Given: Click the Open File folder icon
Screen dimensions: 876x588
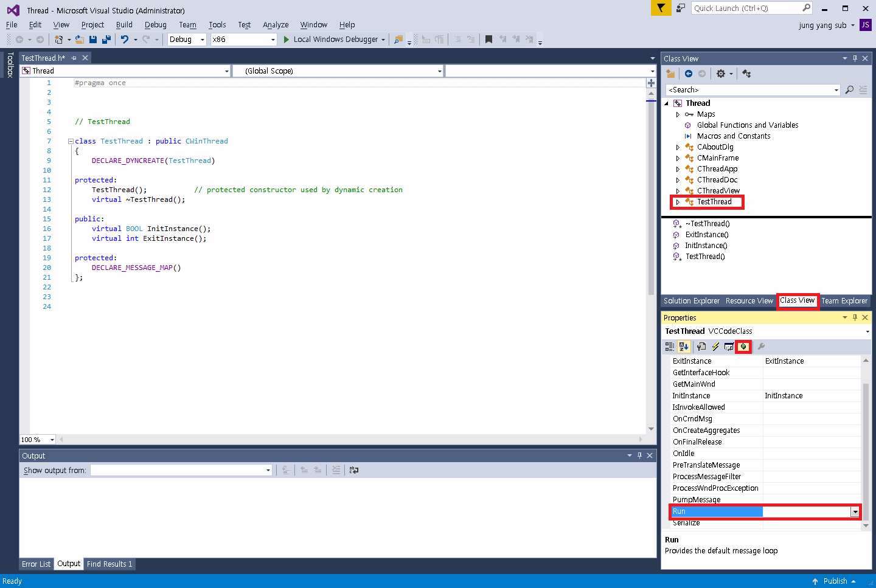Looking at the screenshot, I should tap(80, 40).
